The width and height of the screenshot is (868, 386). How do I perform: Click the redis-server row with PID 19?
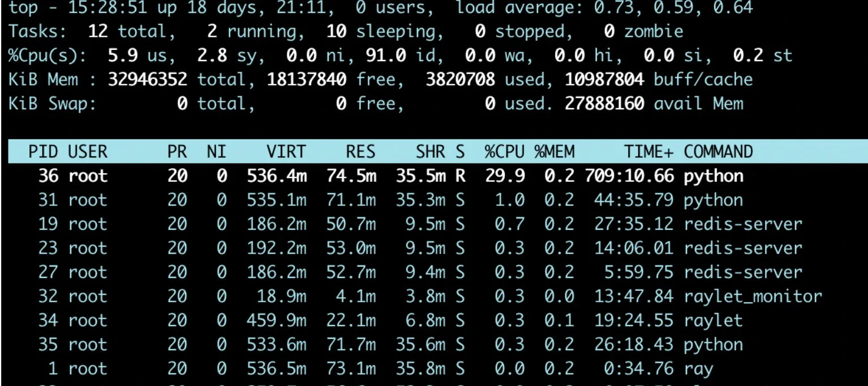[48, 224]
